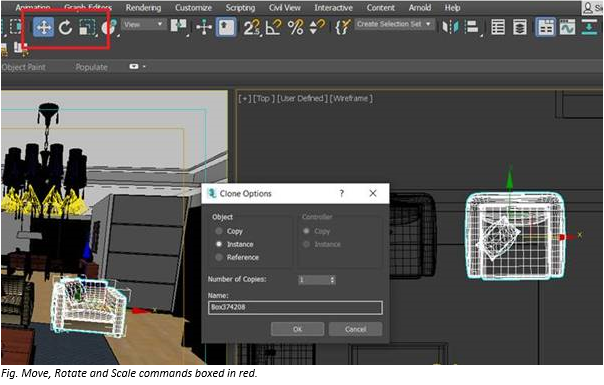Toggle the 2.5D Snaps icon
Viewport: 604px width, 385px height.
[x=252, y=27]
